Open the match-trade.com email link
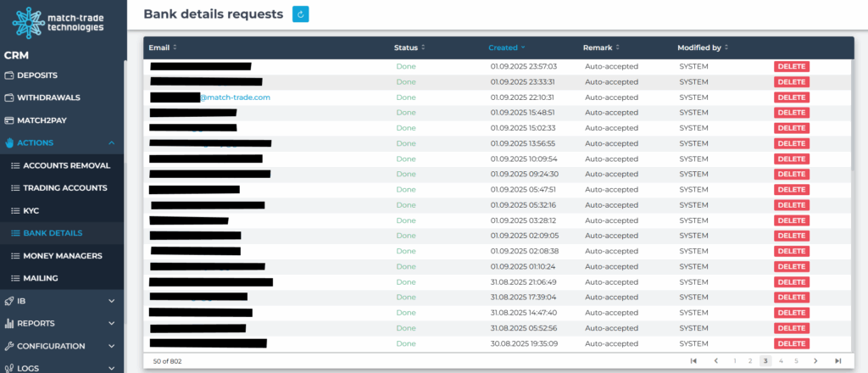The height and width of the screenshot is (373, 868). tap(234, 97)
